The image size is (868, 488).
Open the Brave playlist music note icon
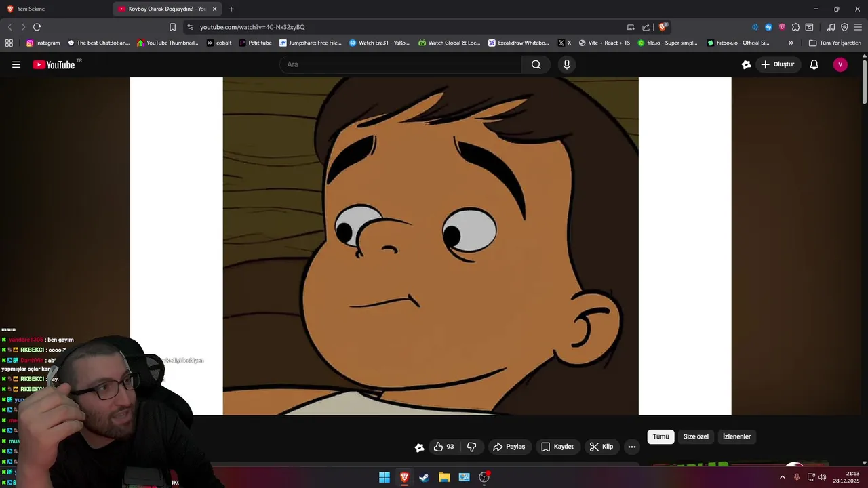[x=831, y=27]
